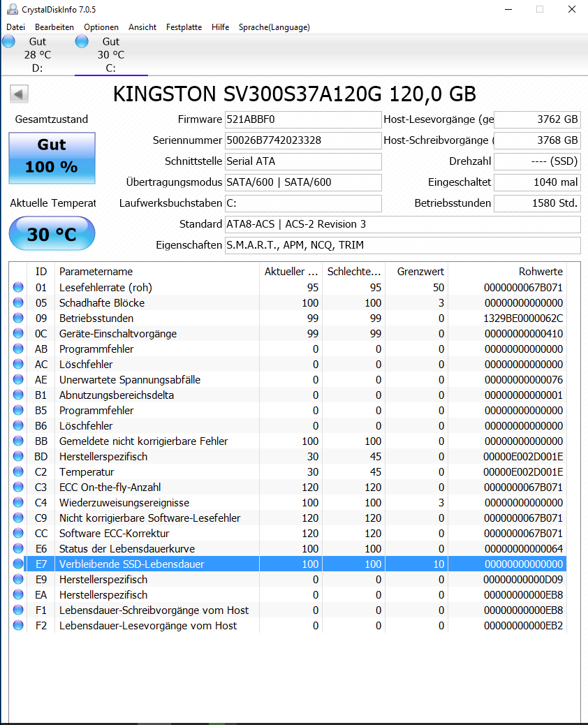Image resolution: width=588 pixels, height=725 pixels.
Task: Open the Datei menu
Action: 16,27
